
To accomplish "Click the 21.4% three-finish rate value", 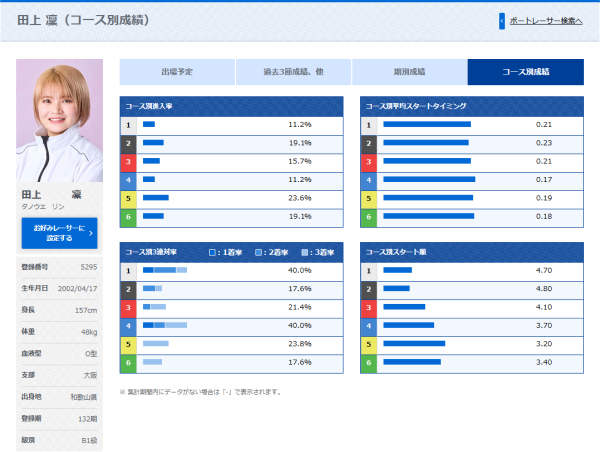I will [300, 307].
